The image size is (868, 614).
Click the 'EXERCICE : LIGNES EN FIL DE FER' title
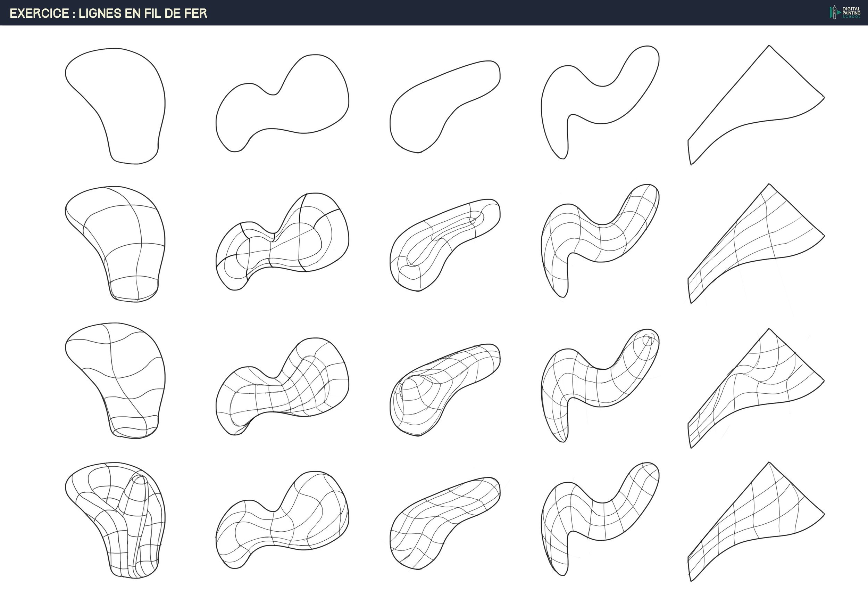coord(108,13)
